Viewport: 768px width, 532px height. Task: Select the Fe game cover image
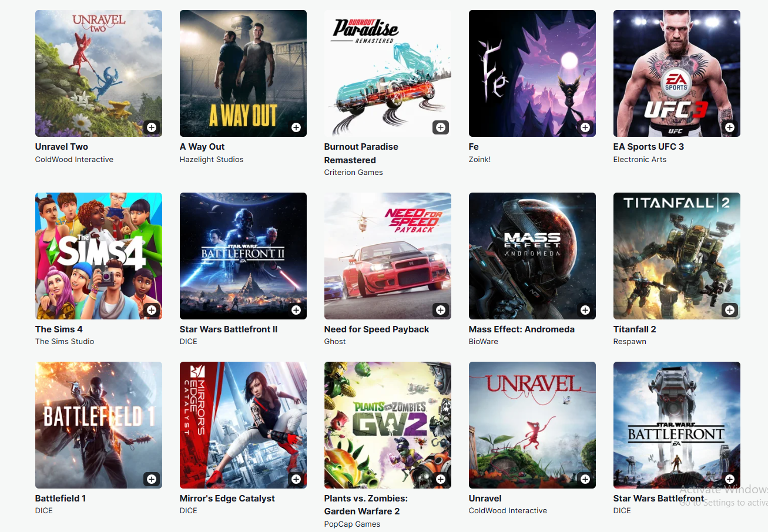pyautogui.click(x=532, y=73)
